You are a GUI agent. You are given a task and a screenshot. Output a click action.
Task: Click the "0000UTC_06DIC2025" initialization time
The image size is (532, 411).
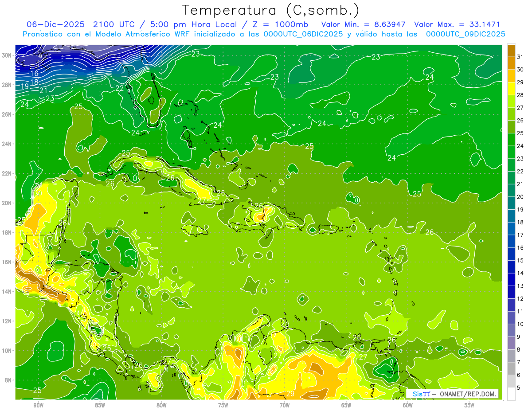[x=303, y=34]
